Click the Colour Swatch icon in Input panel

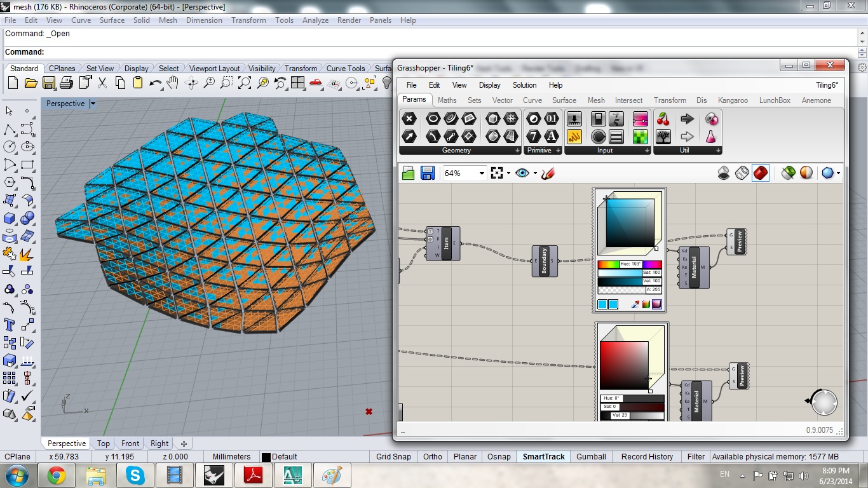coord(640,118)
